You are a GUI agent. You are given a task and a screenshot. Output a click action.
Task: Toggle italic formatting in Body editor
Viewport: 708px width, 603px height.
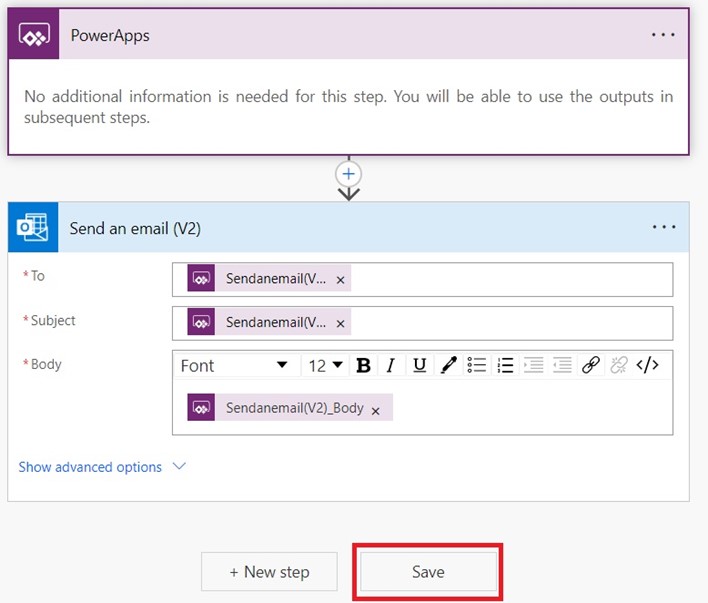click(x=391, y=366)
